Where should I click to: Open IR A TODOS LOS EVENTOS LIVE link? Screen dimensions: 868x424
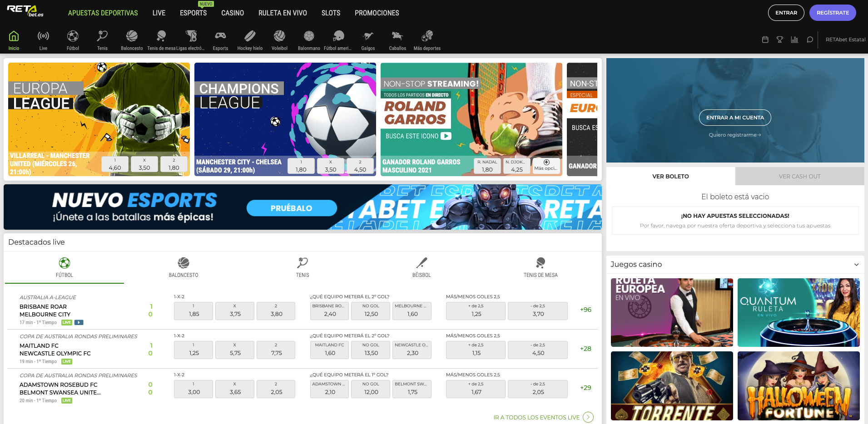pos(536,417)
